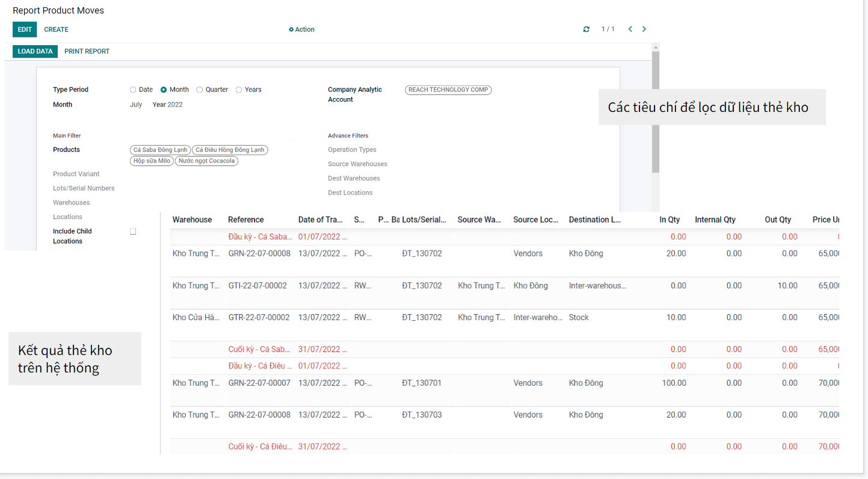Select the Date period radio button
Image resolution: width=868 pixels, height=479 pixels.
pos(133,90)
